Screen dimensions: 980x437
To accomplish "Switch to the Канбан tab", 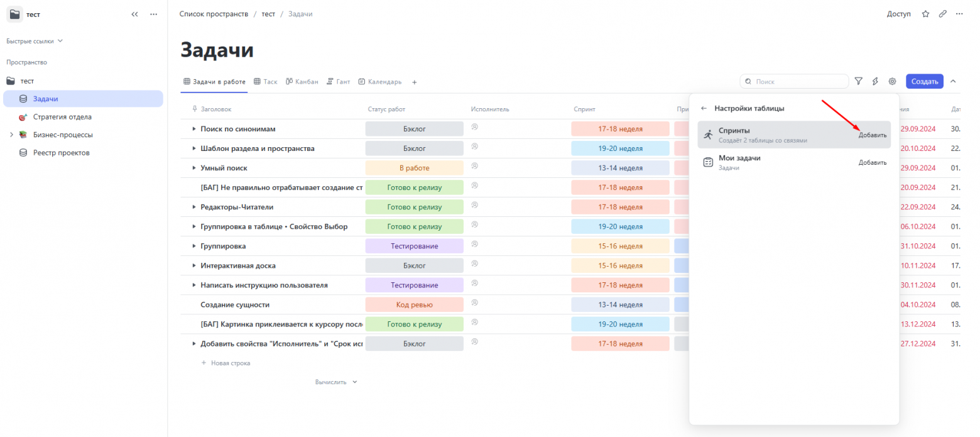I will 302,82.
